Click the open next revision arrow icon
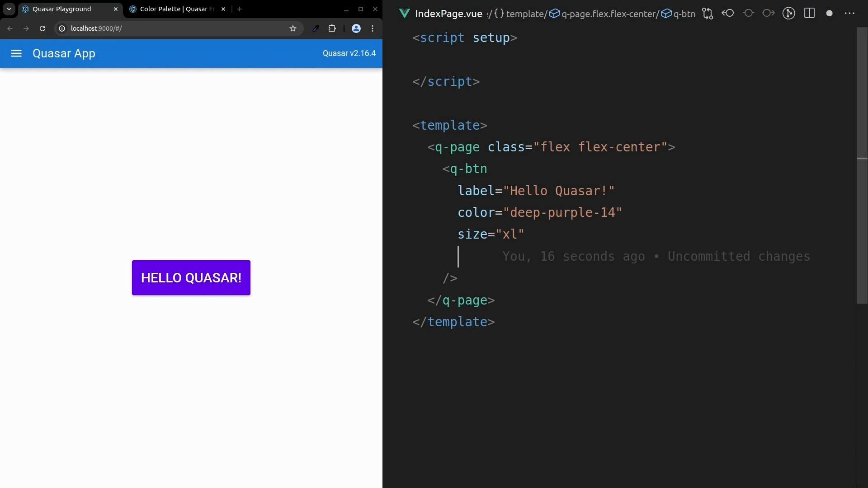 769,13
